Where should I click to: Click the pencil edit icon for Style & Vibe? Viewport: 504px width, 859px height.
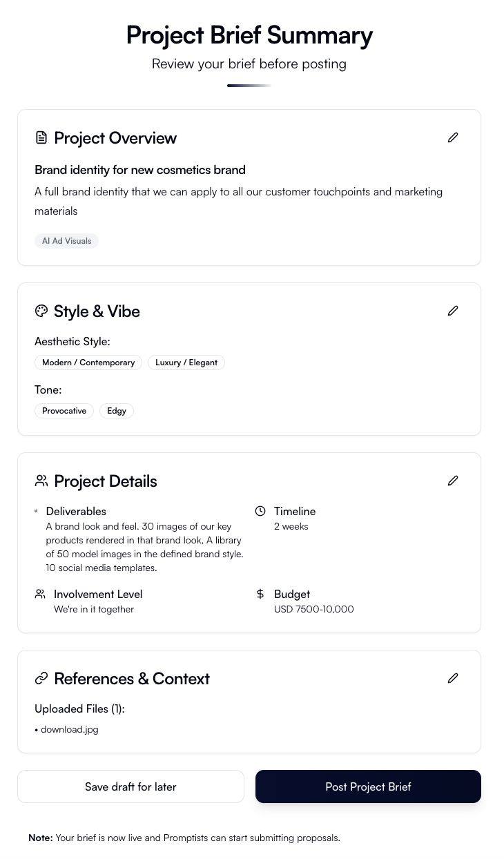point(453,311)
